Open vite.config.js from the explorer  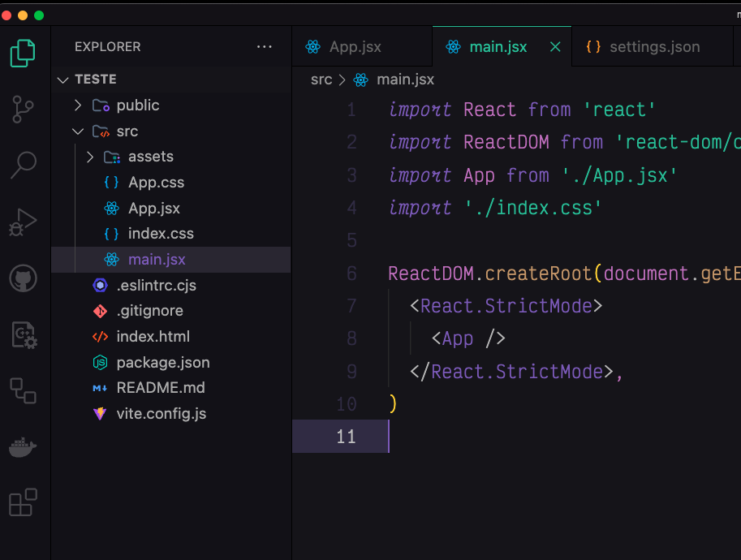[x=161, y=414]
